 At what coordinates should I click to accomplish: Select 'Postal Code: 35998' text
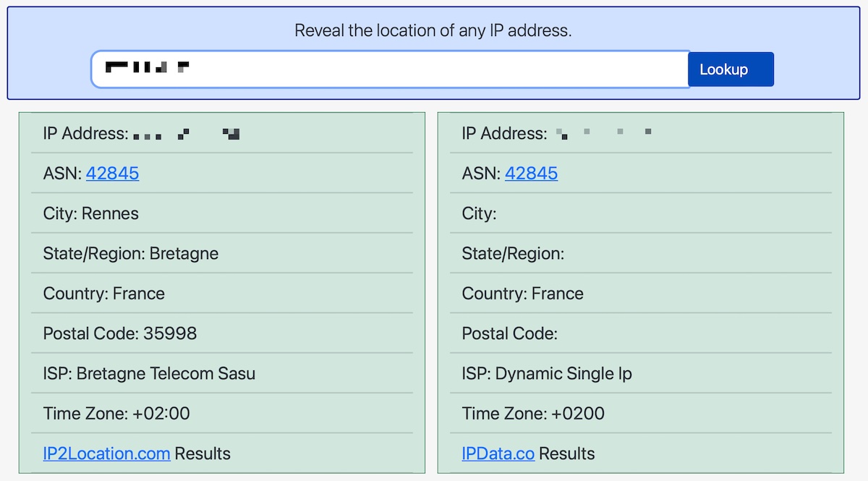point(120,333)
